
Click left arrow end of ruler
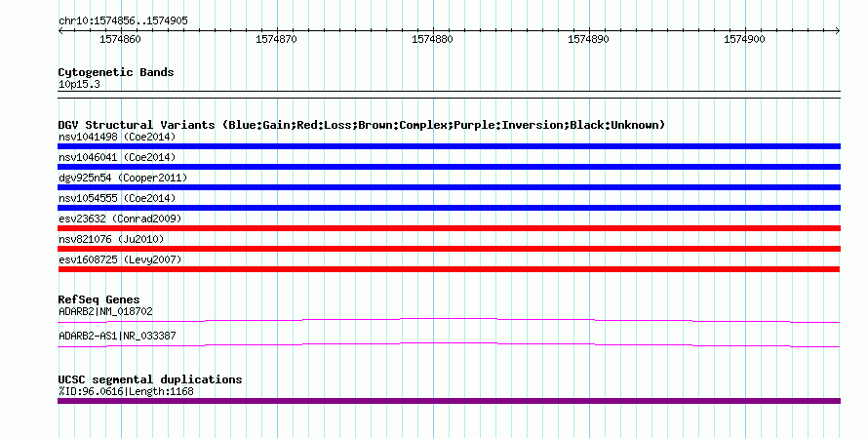60,31
